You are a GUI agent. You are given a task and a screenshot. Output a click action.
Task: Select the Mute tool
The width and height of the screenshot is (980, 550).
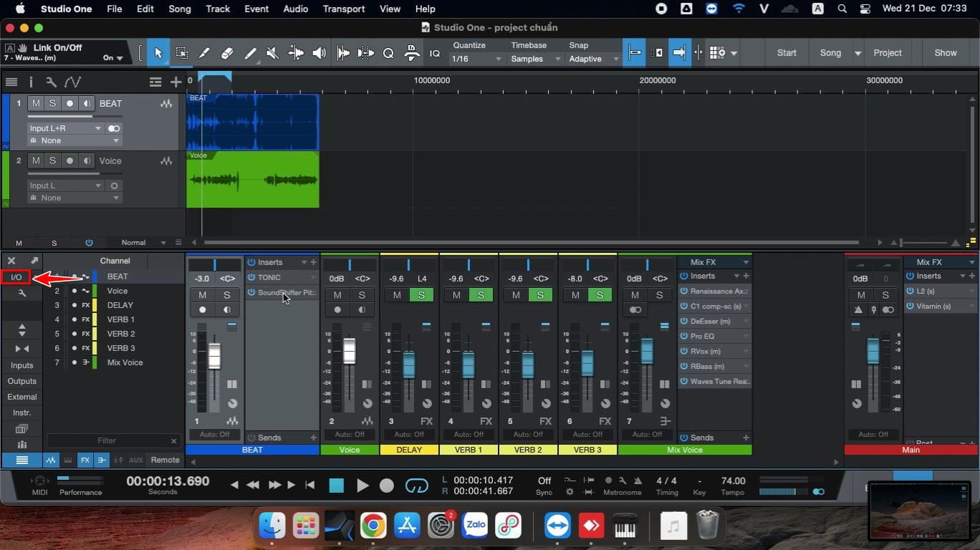coord(272,53)
